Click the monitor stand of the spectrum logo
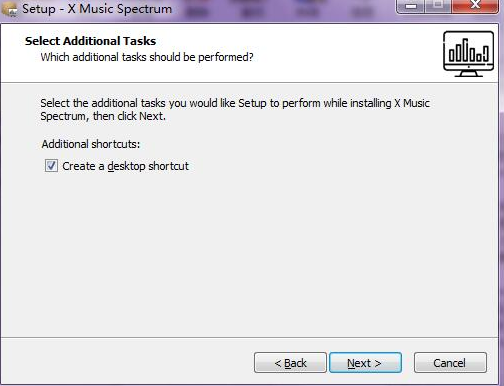504x386 pixels. click(x=469, y=72)
